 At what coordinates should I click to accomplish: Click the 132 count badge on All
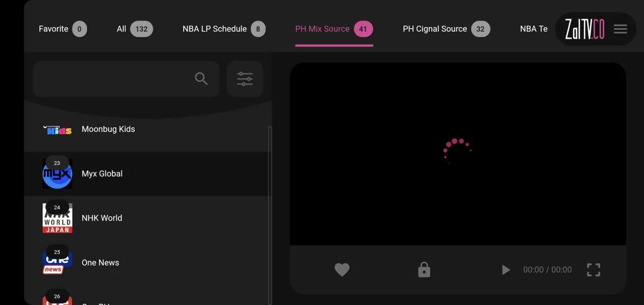click(142, 29)
